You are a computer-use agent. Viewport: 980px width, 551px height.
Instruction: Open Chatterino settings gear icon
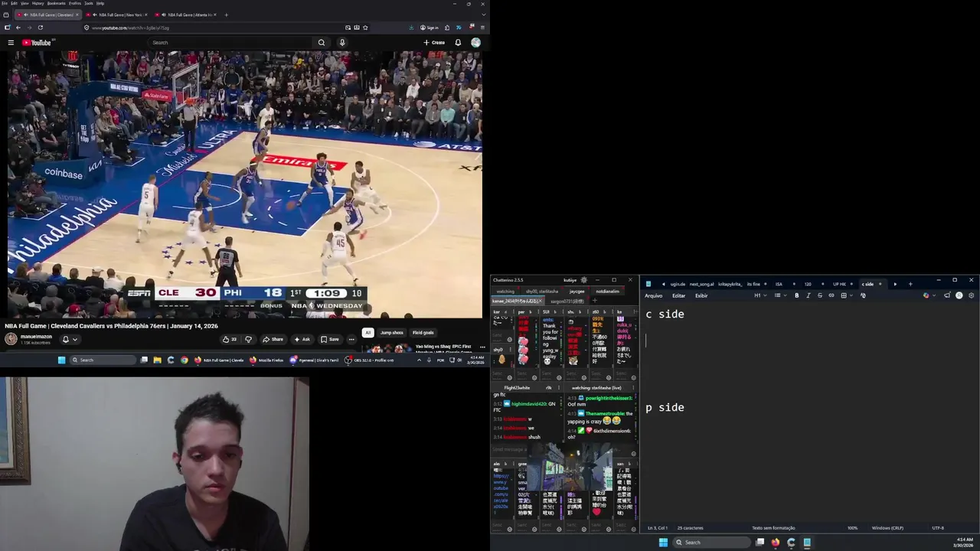point(584,280)
